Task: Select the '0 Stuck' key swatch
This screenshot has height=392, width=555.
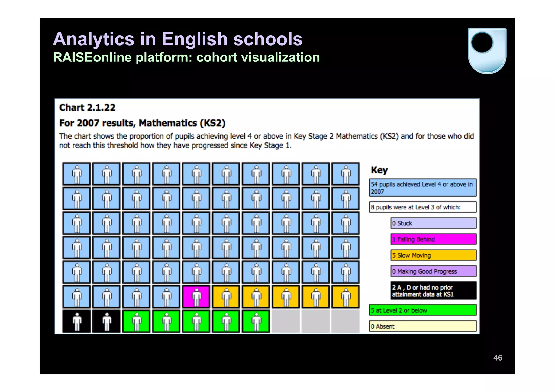Action: 433,223
